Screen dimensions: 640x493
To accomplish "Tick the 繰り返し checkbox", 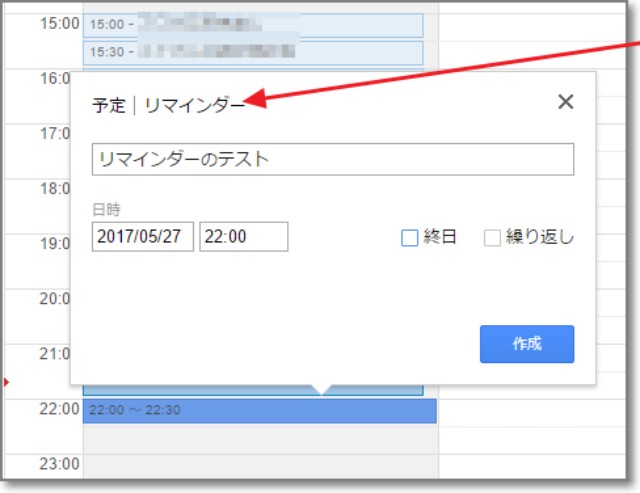I will tap(492, 238).
